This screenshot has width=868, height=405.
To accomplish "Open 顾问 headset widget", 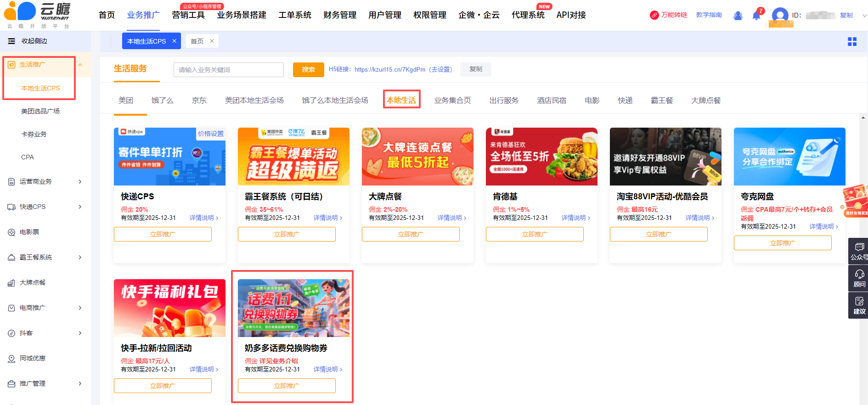I will pos(858,278).
